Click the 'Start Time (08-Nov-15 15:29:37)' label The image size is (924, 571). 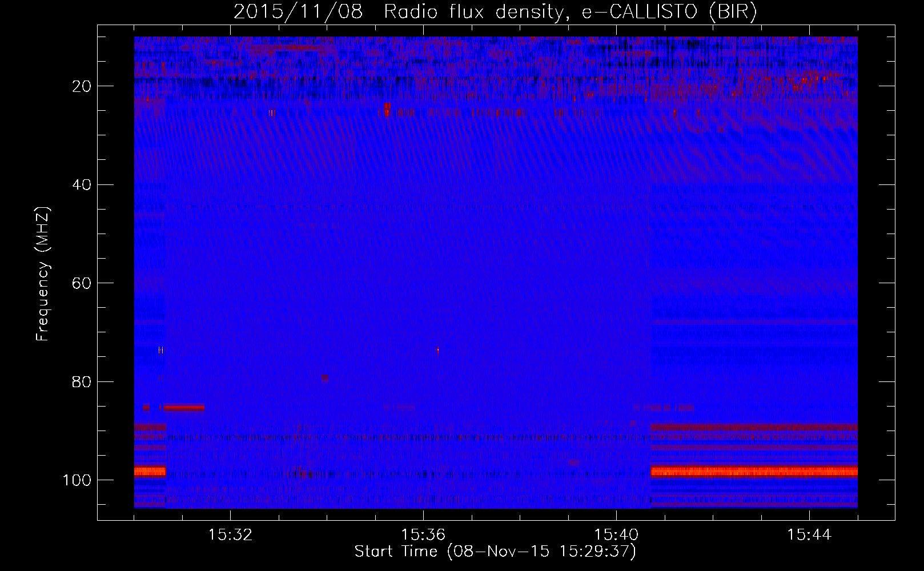pyautogui.click(x=495, y=552)
